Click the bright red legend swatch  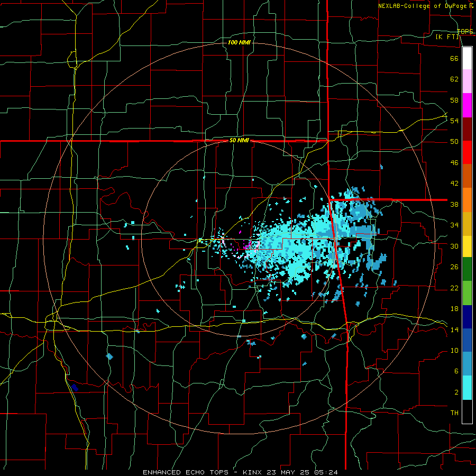[467, 152]
